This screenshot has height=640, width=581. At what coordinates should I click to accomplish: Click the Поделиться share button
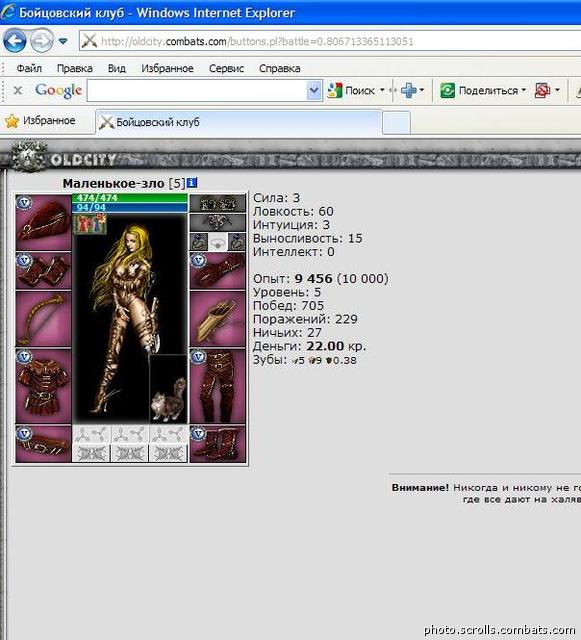click(x=479, y=90)
